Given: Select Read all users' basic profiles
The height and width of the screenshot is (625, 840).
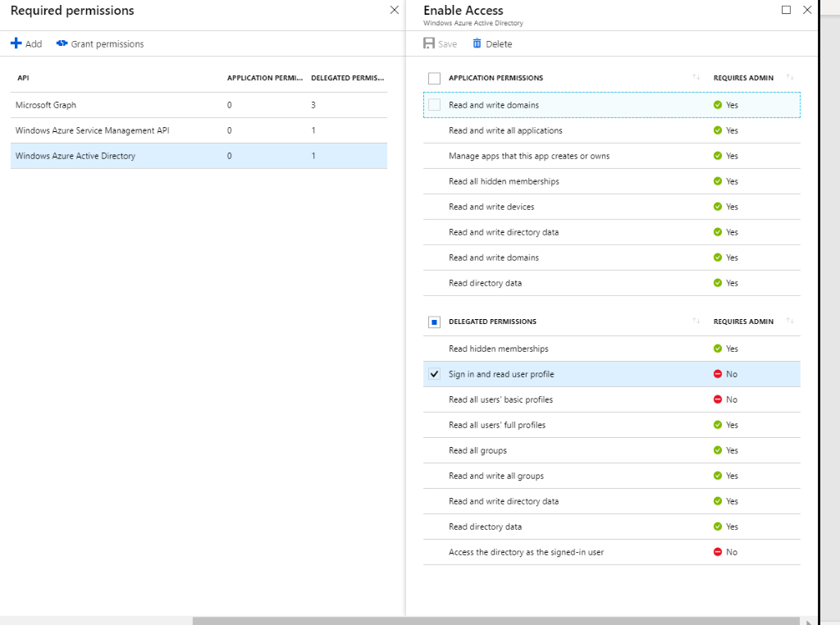Looking at the screenshot, I should point(612,399).
